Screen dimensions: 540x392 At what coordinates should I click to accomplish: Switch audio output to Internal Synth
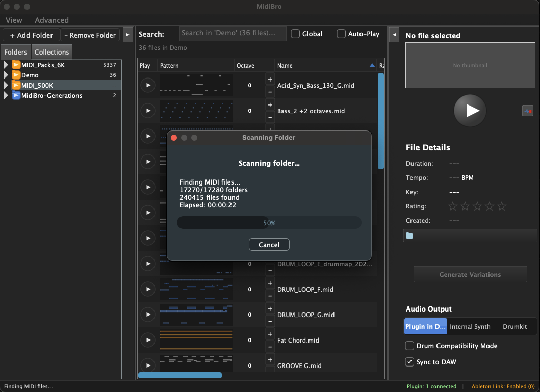[470, 326]
